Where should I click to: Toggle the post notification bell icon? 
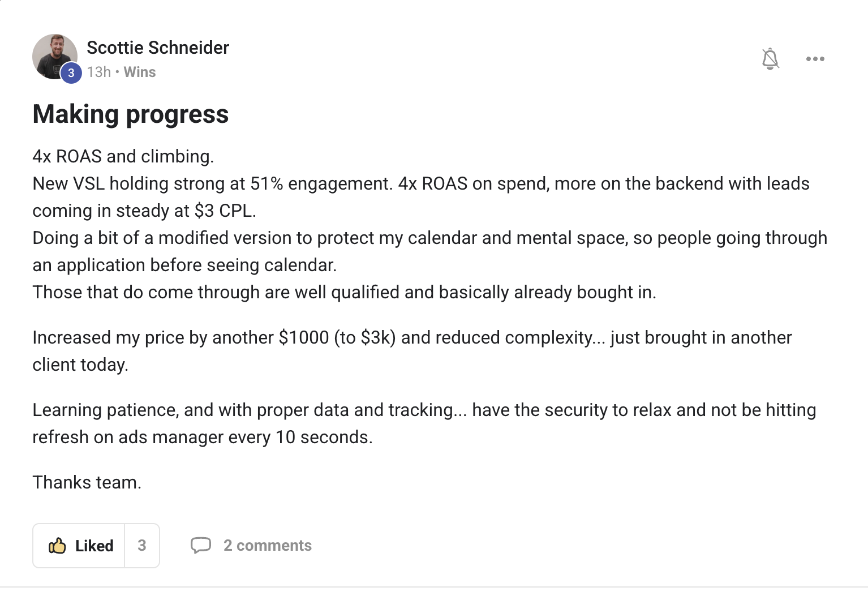770,59
